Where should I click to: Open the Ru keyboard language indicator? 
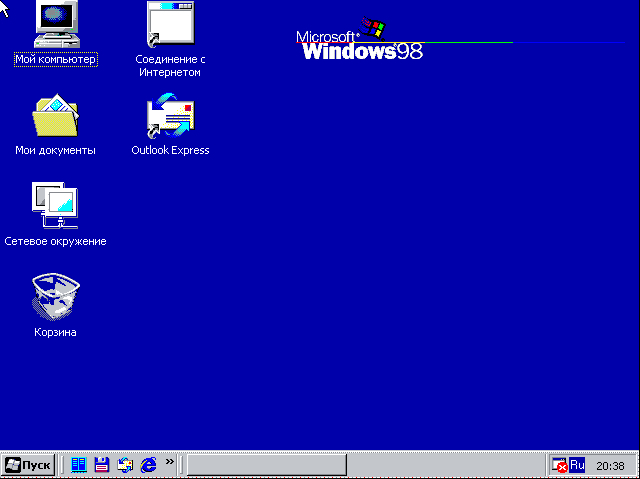click(576, 465)
